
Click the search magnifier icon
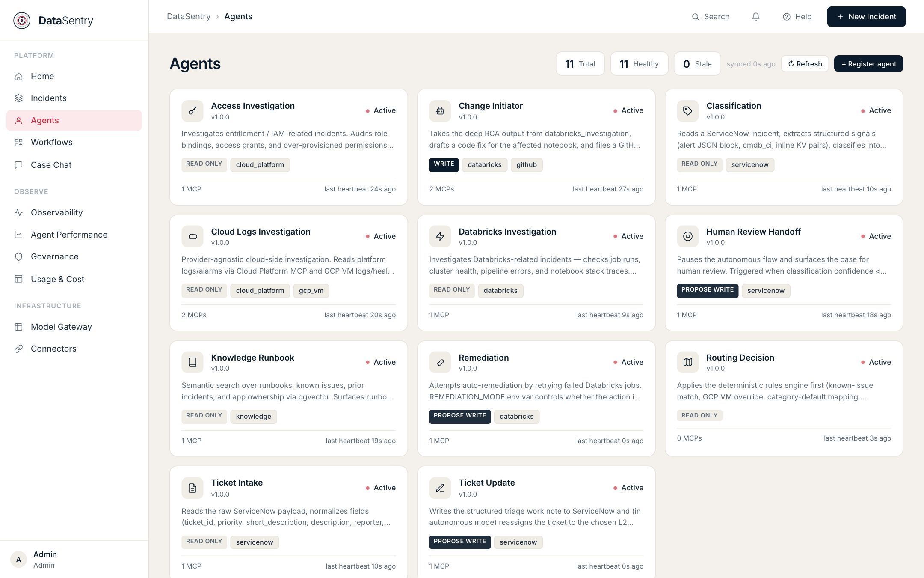coord(696,17)
